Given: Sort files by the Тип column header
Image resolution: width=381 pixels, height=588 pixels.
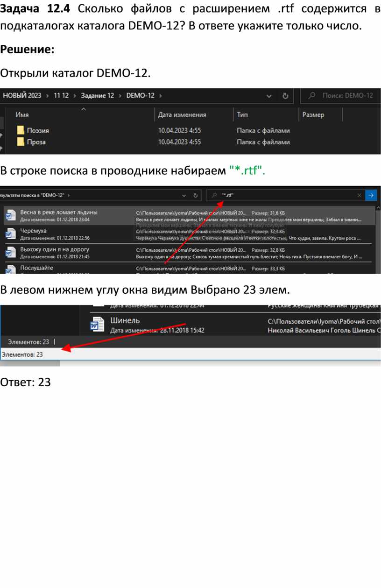Looking at the screenshot, I should 242,115.
